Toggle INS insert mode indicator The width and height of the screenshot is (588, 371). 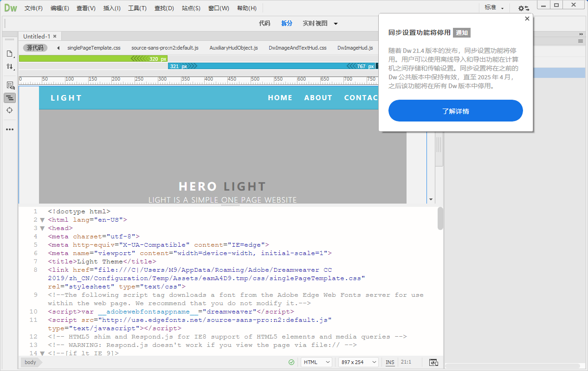tap(390, 362)
